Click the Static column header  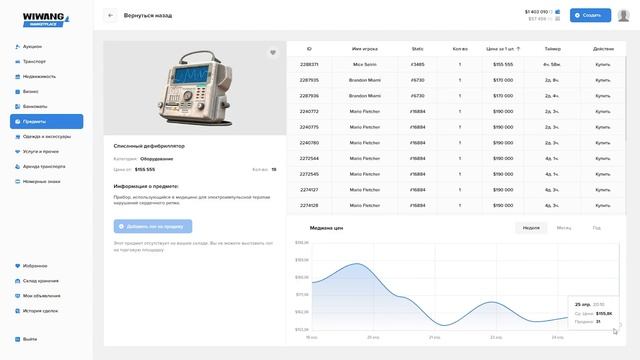[417, 49]
